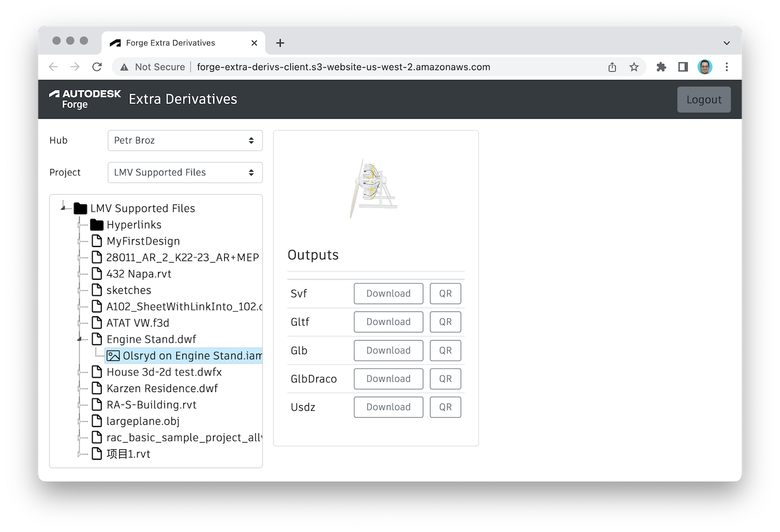Screen dimensions: 780x532
Task: Download the Svf output
Action: [x=388, y=293]
